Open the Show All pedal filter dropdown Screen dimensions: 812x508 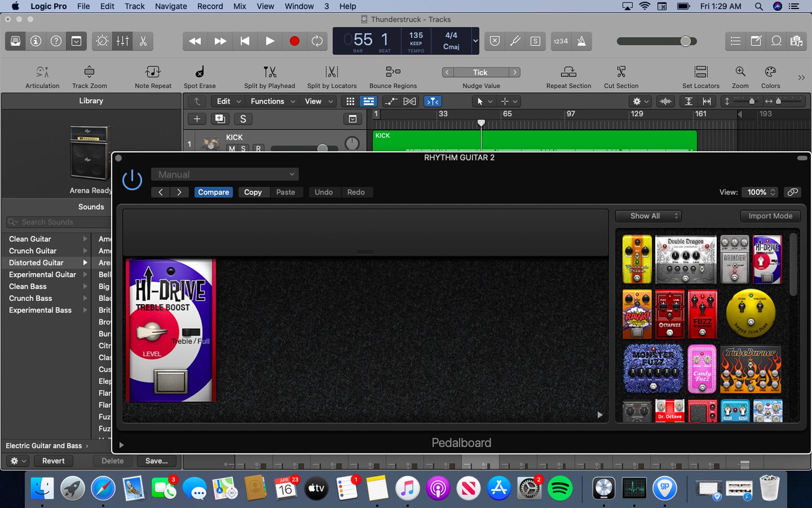[x=648, y=216]
